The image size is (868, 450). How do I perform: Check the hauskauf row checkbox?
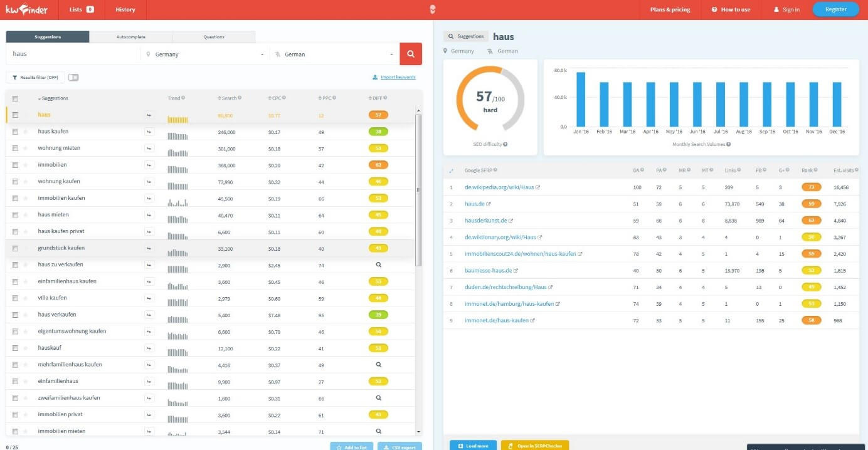tap(16, 348)
